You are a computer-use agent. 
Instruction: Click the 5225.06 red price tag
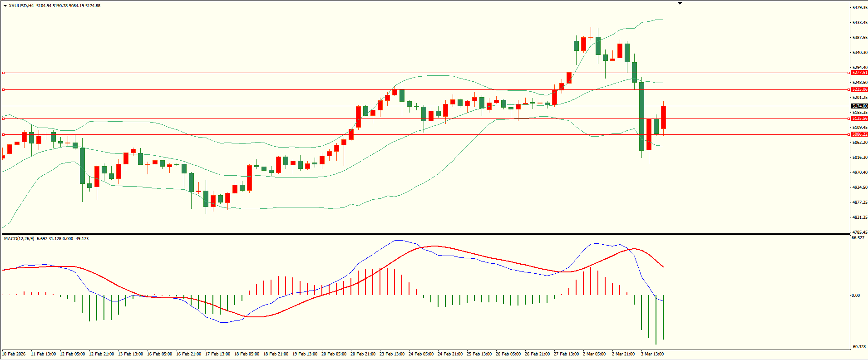click(859, 89)
